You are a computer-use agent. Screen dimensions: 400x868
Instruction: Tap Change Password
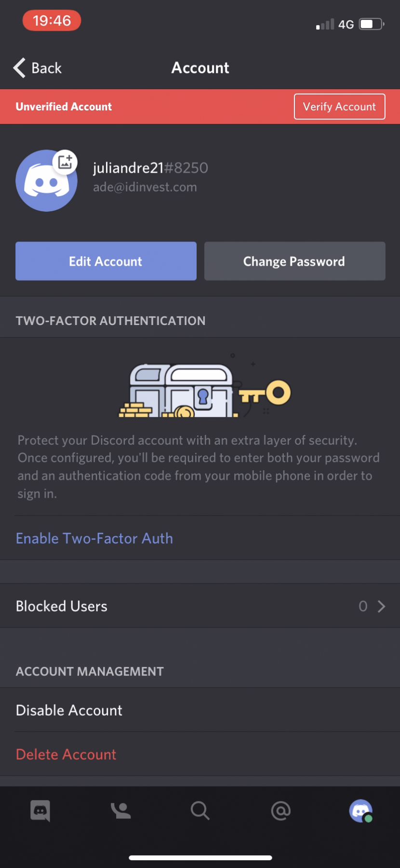click(294, 261)
